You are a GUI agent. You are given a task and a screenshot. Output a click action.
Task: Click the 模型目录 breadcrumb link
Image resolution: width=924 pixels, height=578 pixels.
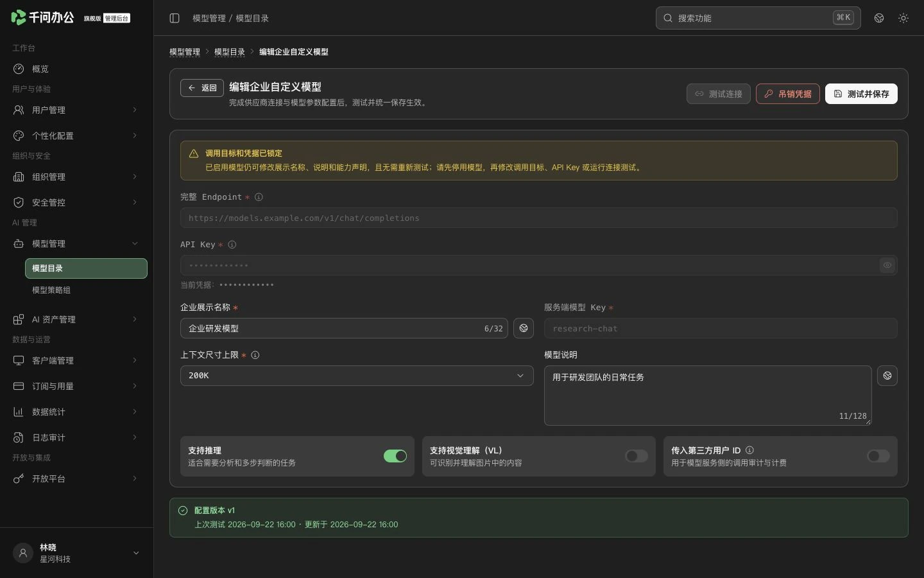[x=230, y=52]
